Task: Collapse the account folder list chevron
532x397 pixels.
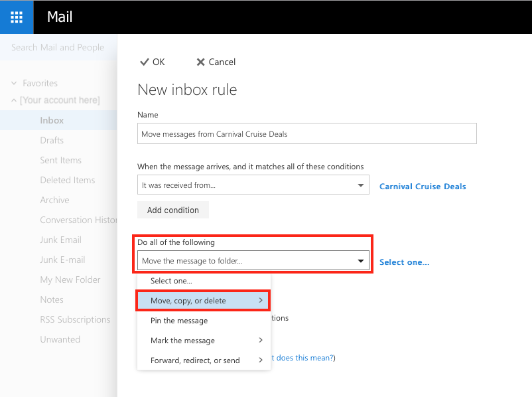Action: (14, 100)
